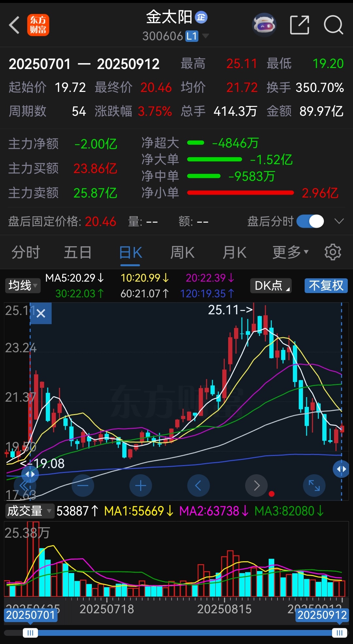The image size is (353, 644).
Task: Tap MA5:20.29 indicator value
Action: 75,278
